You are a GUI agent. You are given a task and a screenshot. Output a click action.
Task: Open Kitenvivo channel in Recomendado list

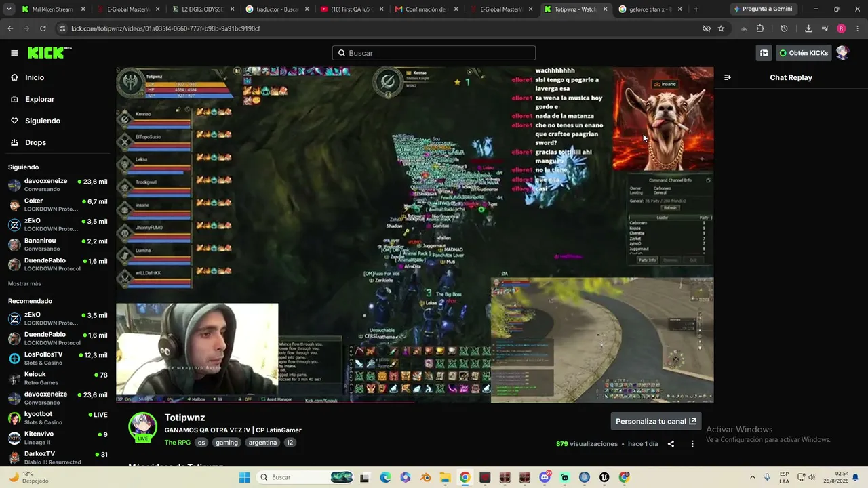[58, 438]
